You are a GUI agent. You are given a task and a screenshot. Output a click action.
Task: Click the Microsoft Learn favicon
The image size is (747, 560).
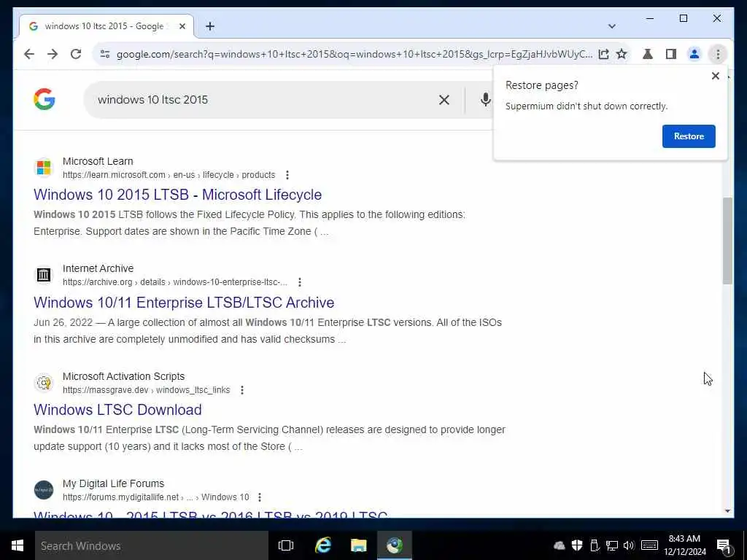44,168
